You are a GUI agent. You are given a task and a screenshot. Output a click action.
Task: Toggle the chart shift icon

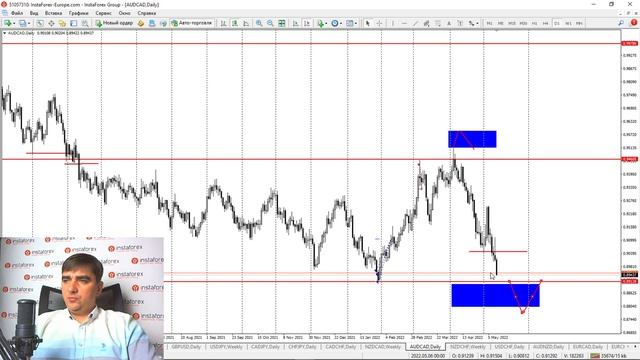point(307,23)
